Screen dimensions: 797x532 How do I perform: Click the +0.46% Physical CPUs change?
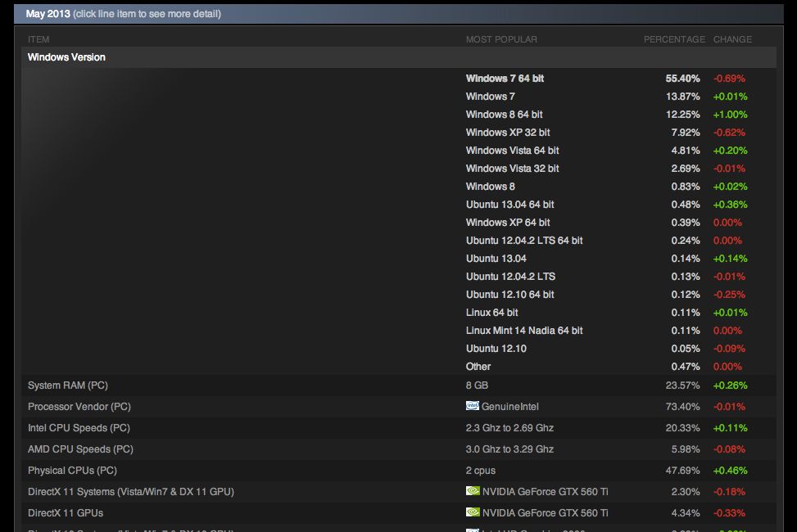pyautogui.click(x=730, y=471)
